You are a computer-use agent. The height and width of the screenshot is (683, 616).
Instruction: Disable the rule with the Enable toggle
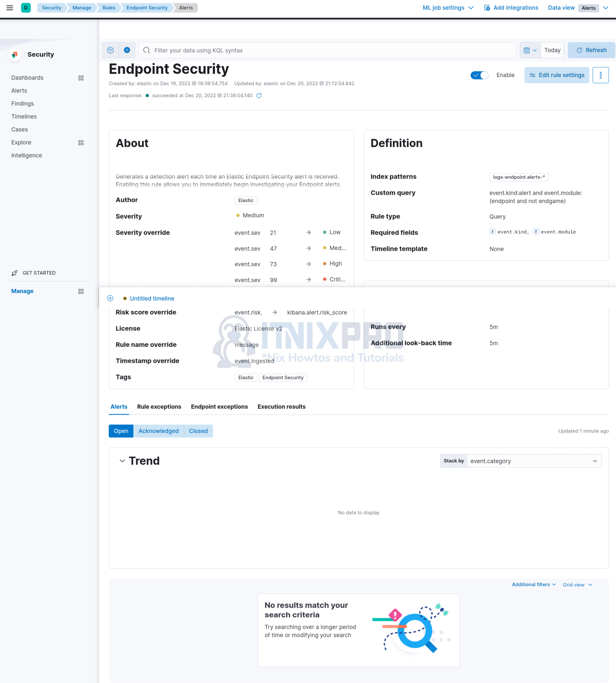[479, 75]
